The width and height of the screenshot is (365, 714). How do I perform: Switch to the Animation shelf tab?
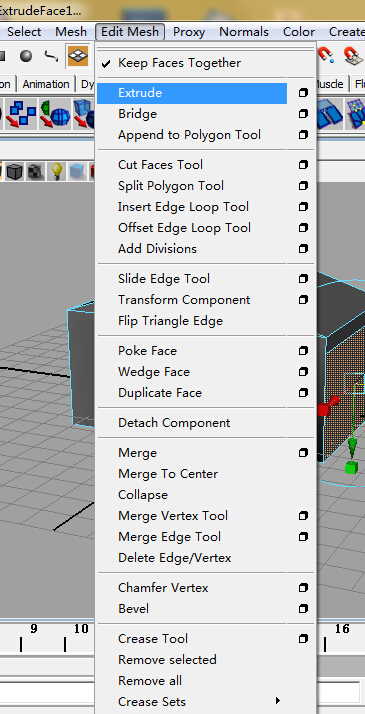point(46,84)
